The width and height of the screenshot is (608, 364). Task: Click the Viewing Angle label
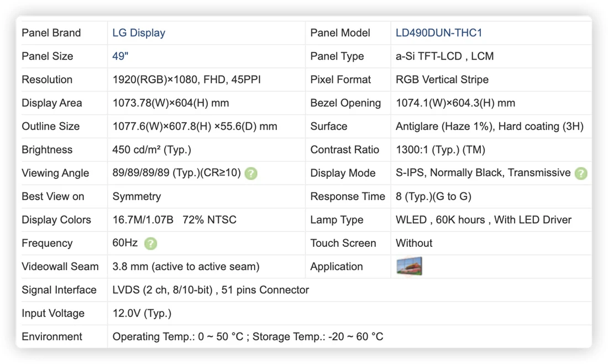pos(55,173)
